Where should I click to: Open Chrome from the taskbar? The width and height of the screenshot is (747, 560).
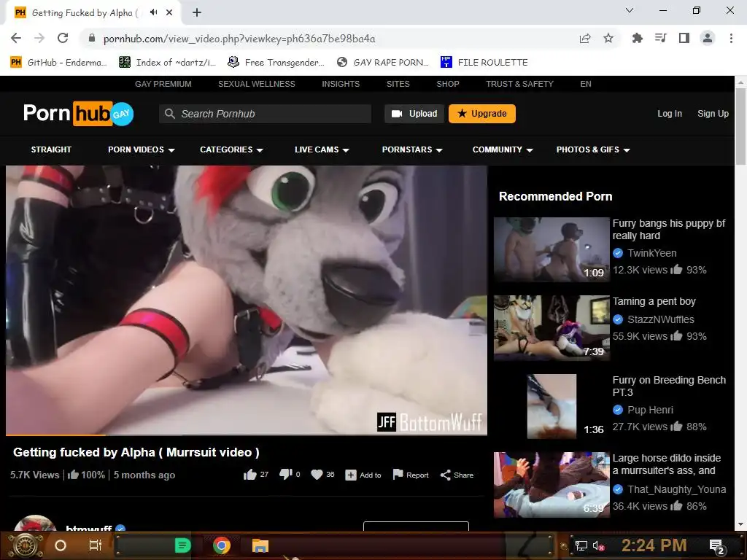pyautogui.click(x=222, y=545)
